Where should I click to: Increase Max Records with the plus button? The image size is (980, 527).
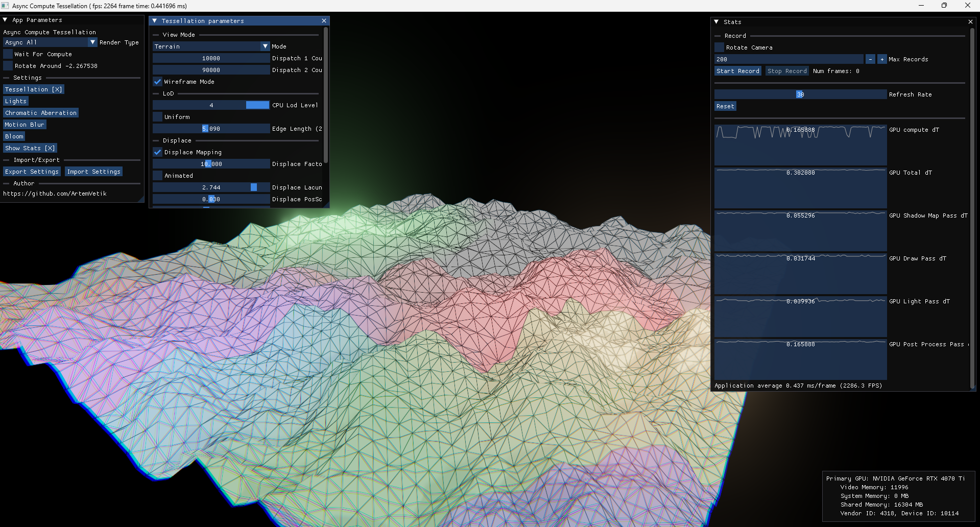click(882, 59)
